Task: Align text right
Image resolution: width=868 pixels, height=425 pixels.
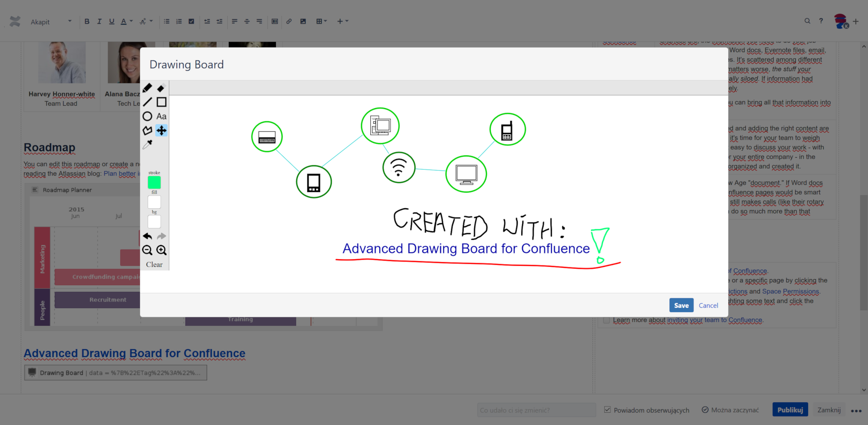Action: tap(259, 21)
